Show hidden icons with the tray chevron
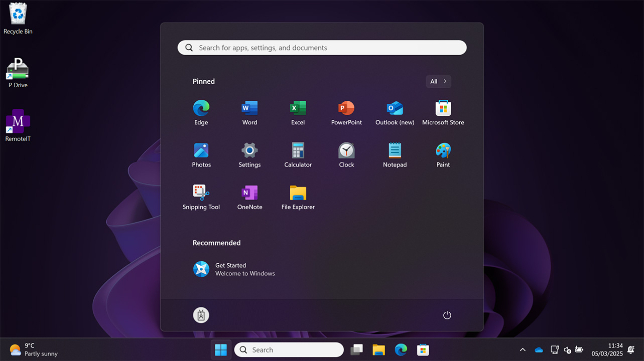This screenshot has height=361, width=644. (x=523, y=349)
